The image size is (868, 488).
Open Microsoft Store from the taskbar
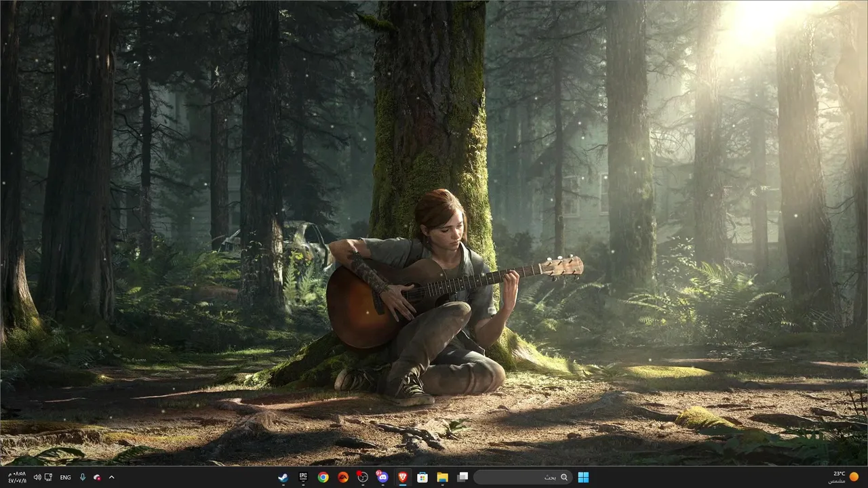click(x=422, y=477)
